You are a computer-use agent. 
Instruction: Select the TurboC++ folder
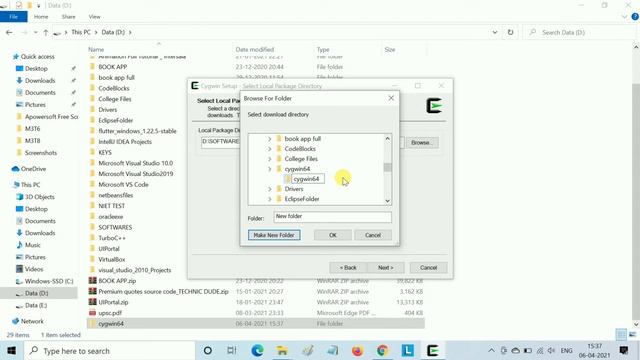tap(111, 238)
